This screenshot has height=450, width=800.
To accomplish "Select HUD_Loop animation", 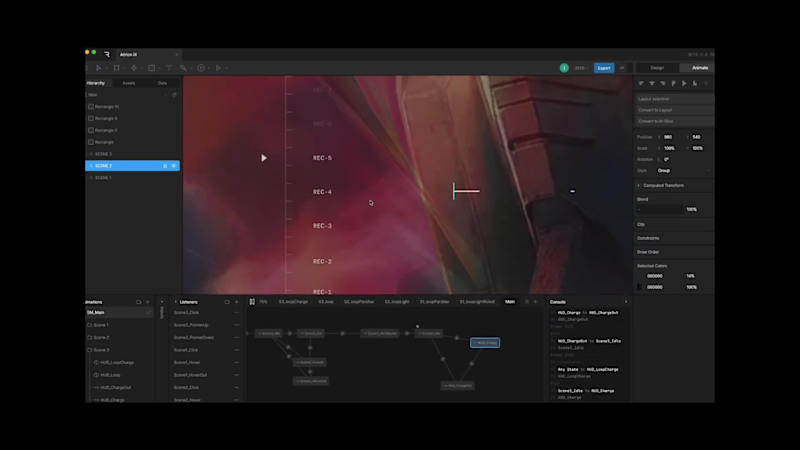I will click(x=110, y=375).
